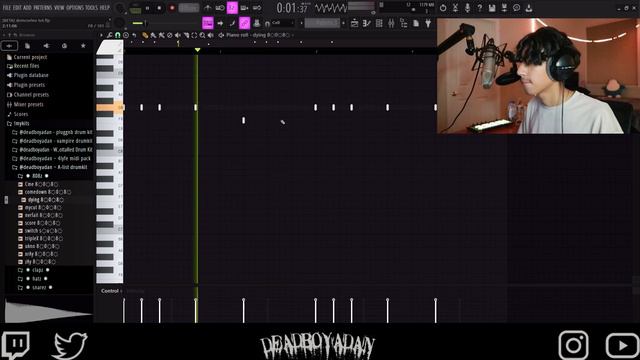Select the piano roll paint brush tool
This screenshot has height=360, width=640.
(x=153, y=35)
